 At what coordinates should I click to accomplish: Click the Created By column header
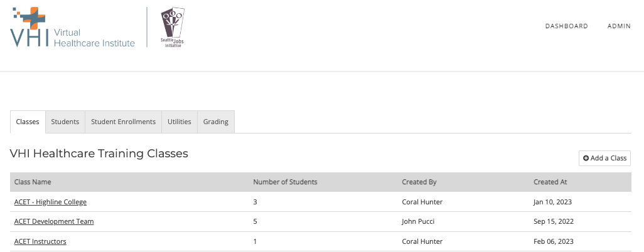(419, 182)
